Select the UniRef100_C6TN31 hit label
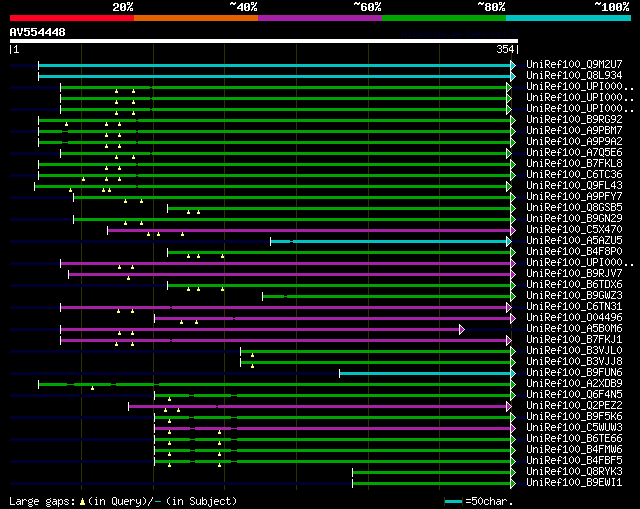 pyautogui.click(x=574, y=307)
